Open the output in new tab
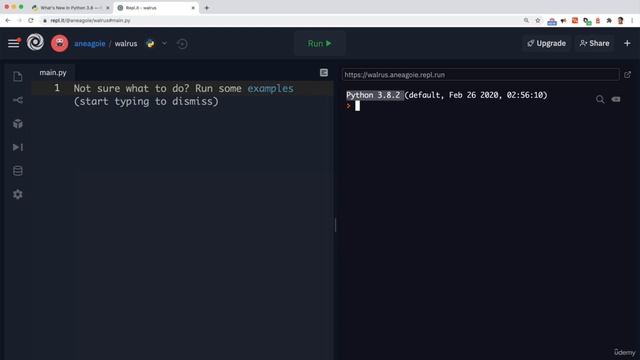The width and height of the screenshot is (640, 360). click(627, 75)
